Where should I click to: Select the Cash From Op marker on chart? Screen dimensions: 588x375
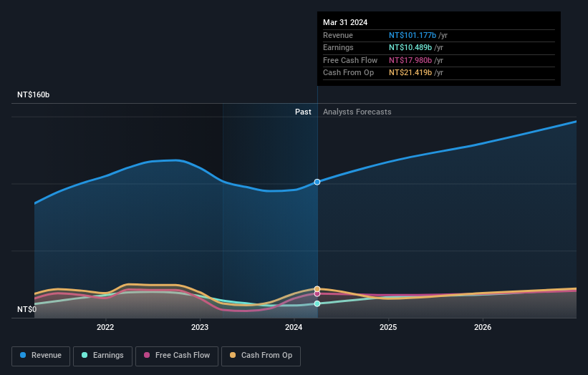(x=317, y=289)
